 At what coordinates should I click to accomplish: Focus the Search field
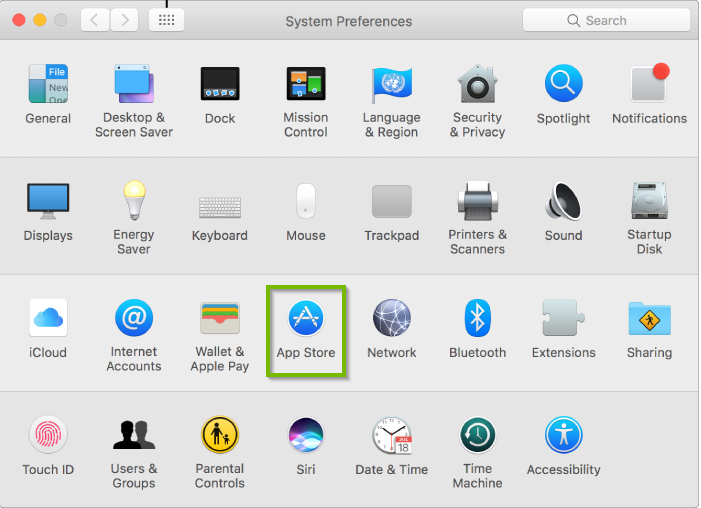606,20
